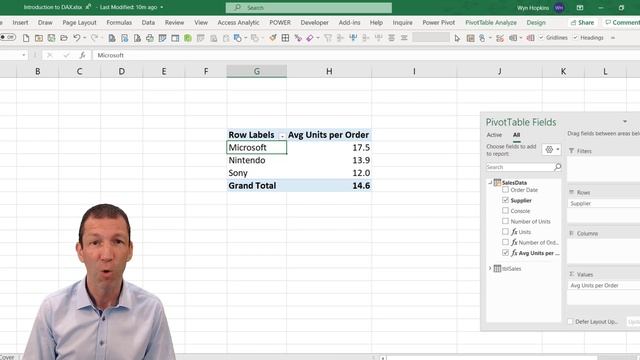Screen dimensions: 640x360
Task: Open the eraser Clear dropdown arrow
Action: click(318, 38)
